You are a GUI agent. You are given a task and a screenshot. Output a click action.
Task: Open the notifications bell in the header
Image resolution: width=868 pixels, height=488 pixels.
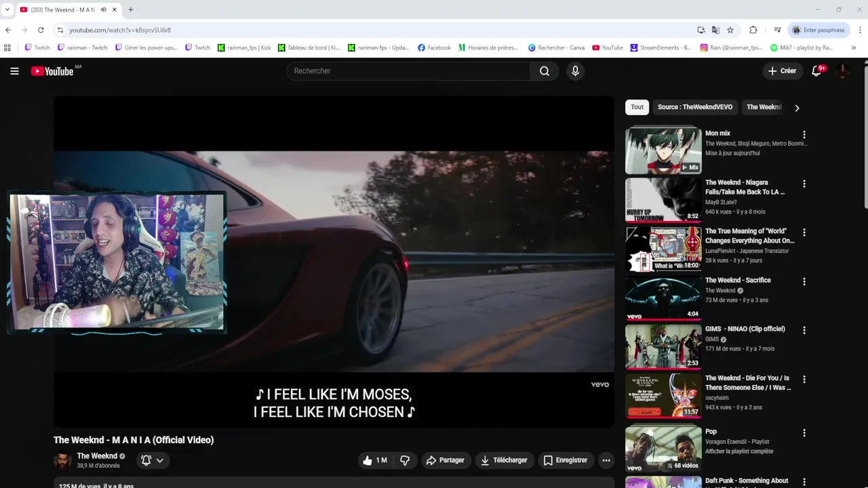pyautogui.click(x=817, y=71)
